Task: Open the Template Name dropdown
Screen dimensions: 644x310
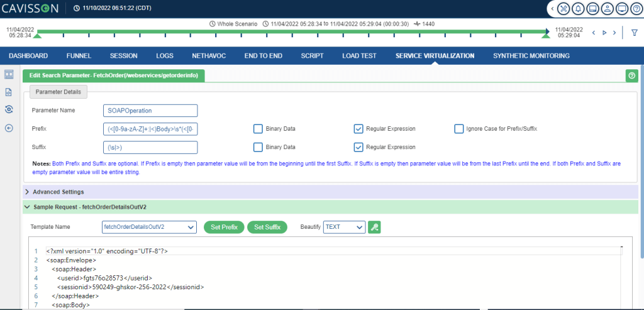Action: point(149,227)
